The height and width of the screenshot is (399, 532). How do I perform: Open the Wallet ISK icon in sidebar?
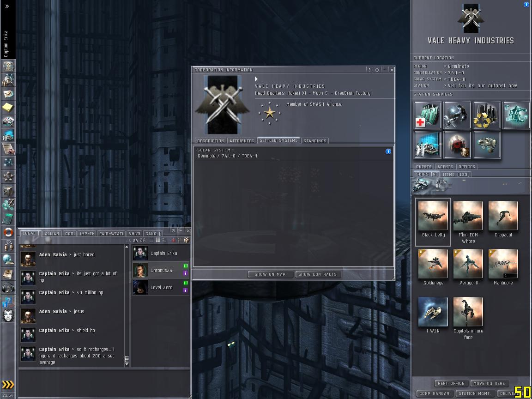click(x=8, y=205)
